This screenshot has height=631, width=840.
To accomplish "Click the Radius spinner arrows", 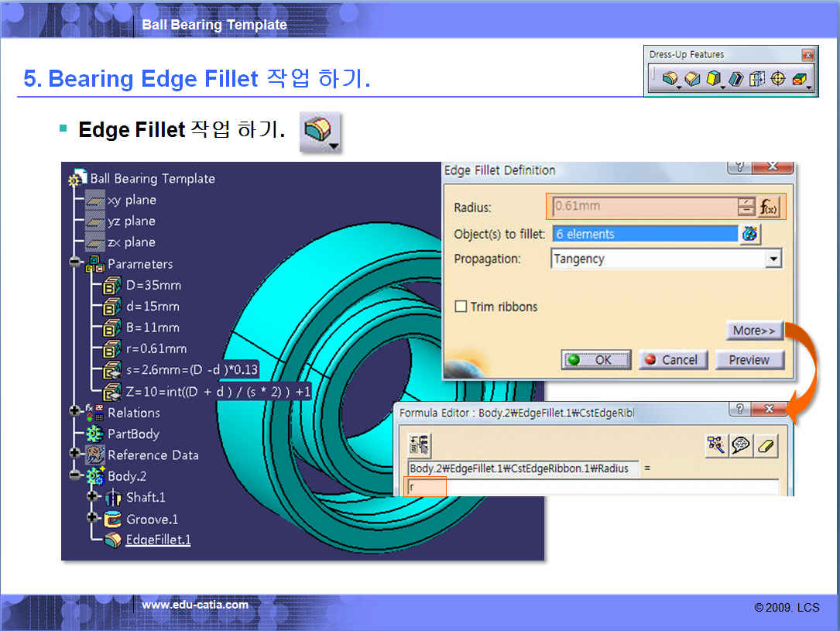I will [x=746, y=207].
